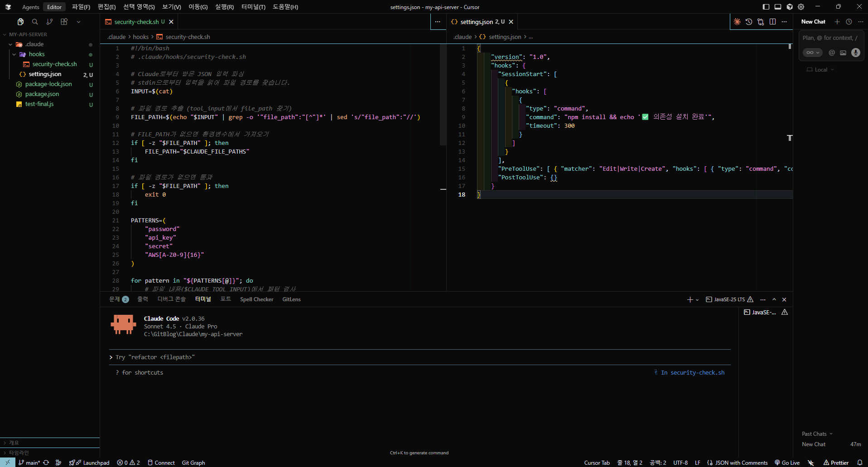
Task: Toggle the bottom panel visibility
Action: (778, 7)
